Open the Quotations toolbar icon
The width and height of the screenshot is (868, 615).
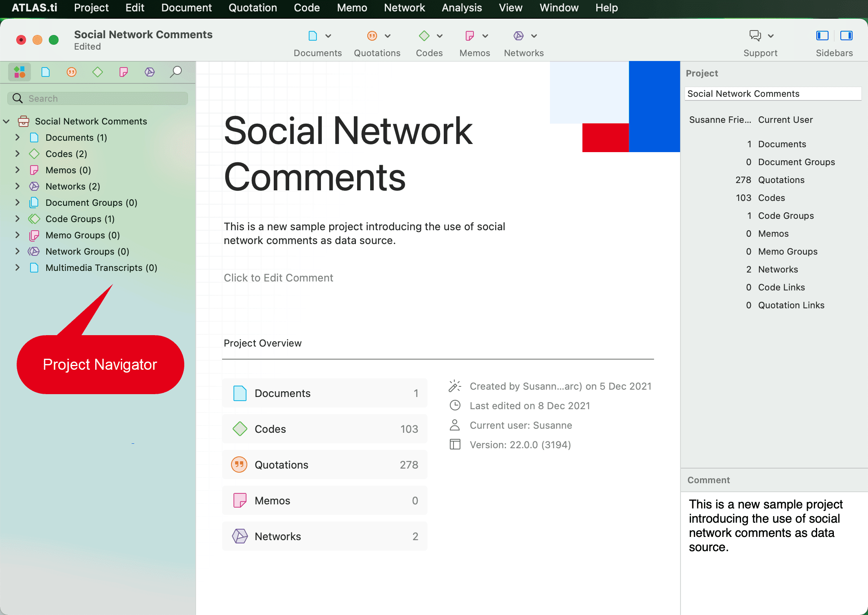click(372, 36)
